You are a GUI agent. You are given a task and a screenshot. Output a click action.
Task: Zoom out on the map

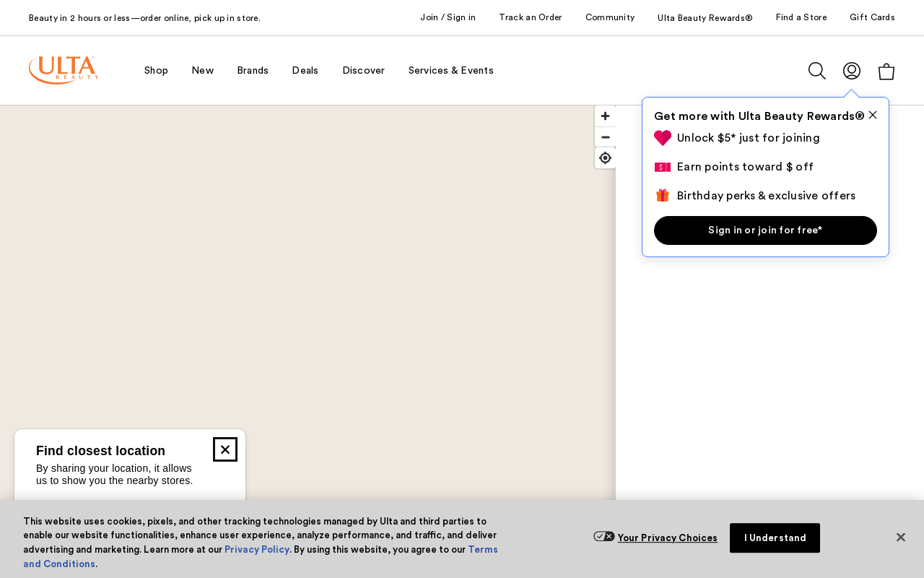(x=605, y=137)
